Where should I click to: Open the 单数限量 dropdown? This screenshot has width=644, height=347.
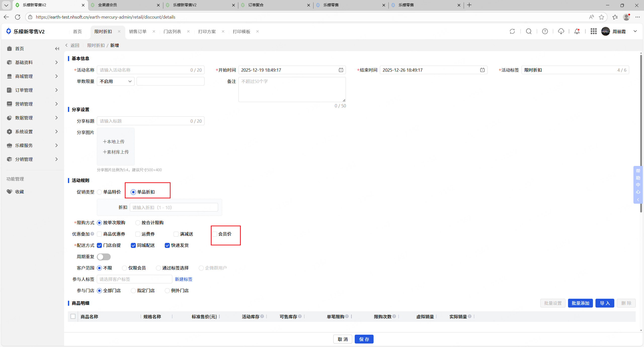[x=115, y=81]
